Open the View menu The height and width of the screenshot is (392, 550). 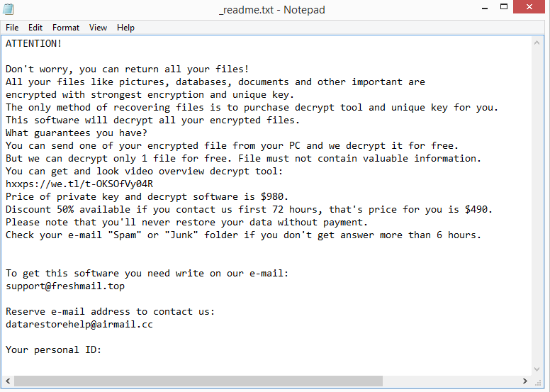tap(99, 28)
